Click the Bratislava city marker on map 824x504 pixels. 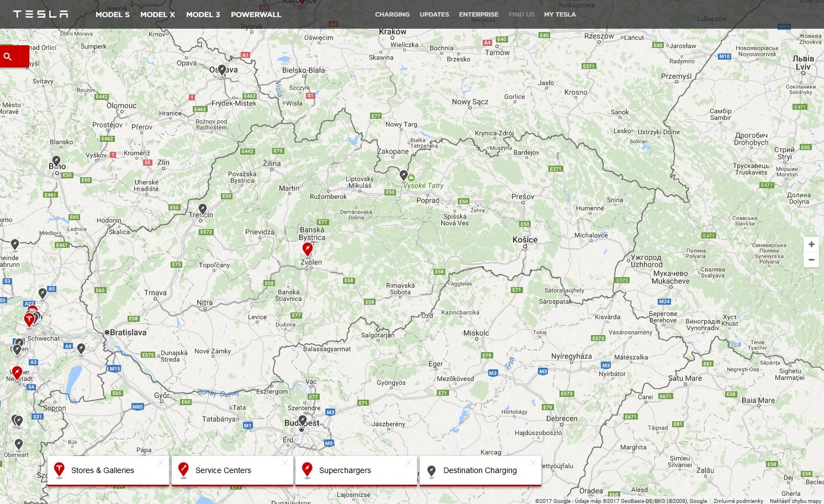[107, 332]
